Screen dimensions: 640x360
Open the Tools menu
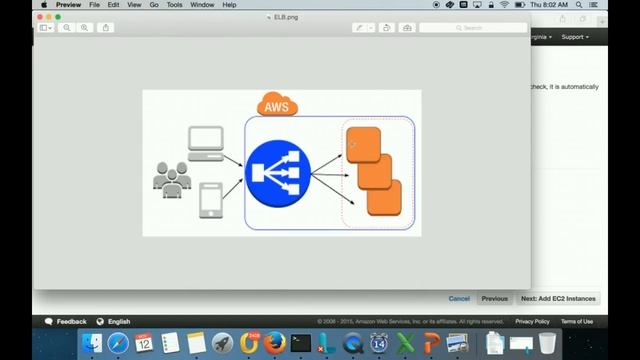coord(174,5)
